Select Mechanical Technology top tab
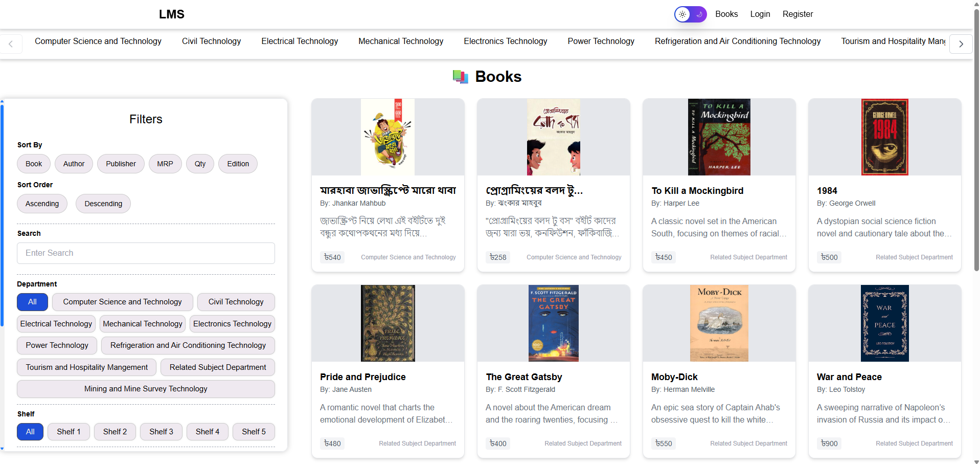Image resolution: width=980 pixels, height=464 pixels. point(401,41)
